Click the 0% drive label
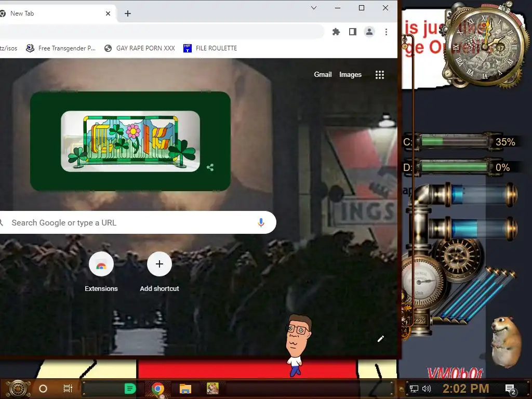 point(502,167)
